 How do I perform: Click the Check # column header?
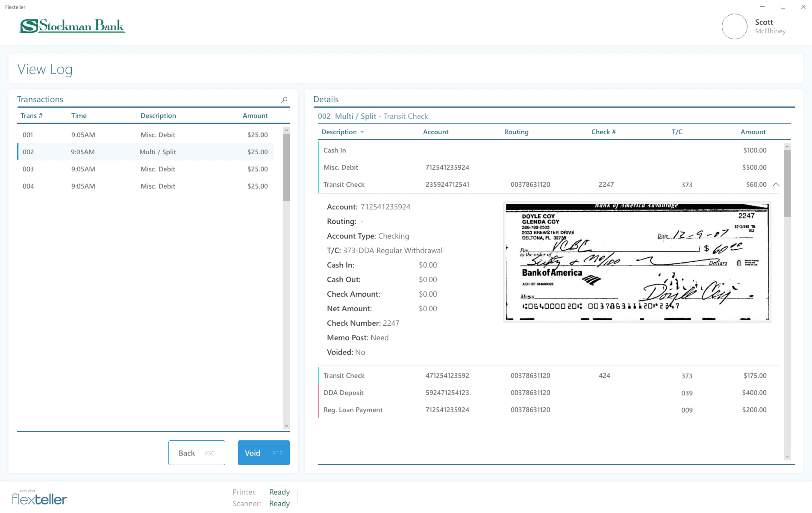pyautogui.click(x=604, y=132)
